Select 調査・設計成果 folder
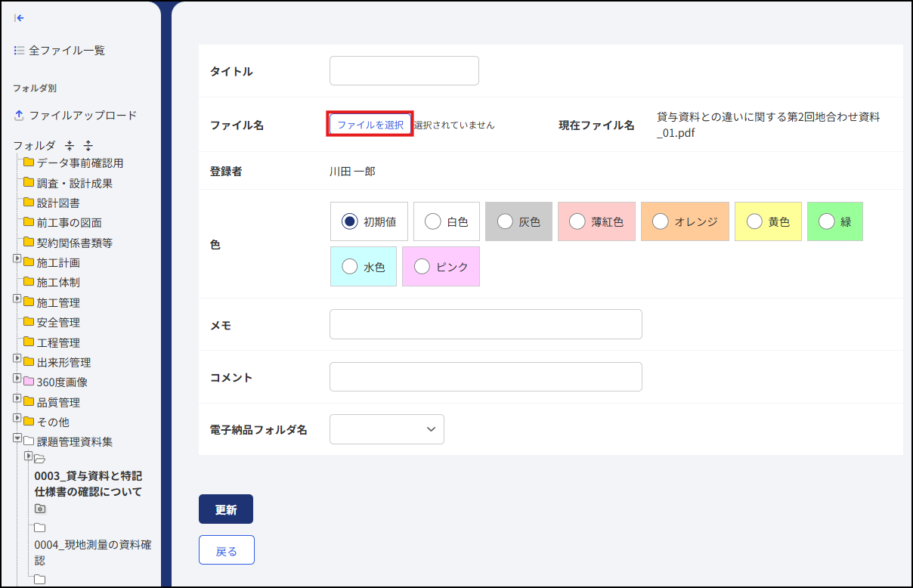The height and width of the screenshot is (588, 913). [x=75, y=183]
